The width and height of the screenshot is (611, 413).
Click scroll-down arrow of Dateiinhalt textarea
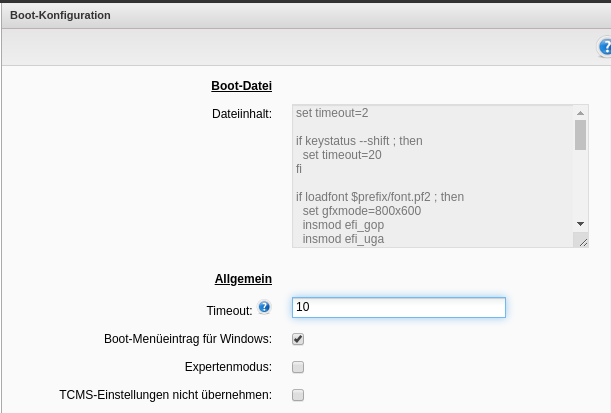[581, 223]
